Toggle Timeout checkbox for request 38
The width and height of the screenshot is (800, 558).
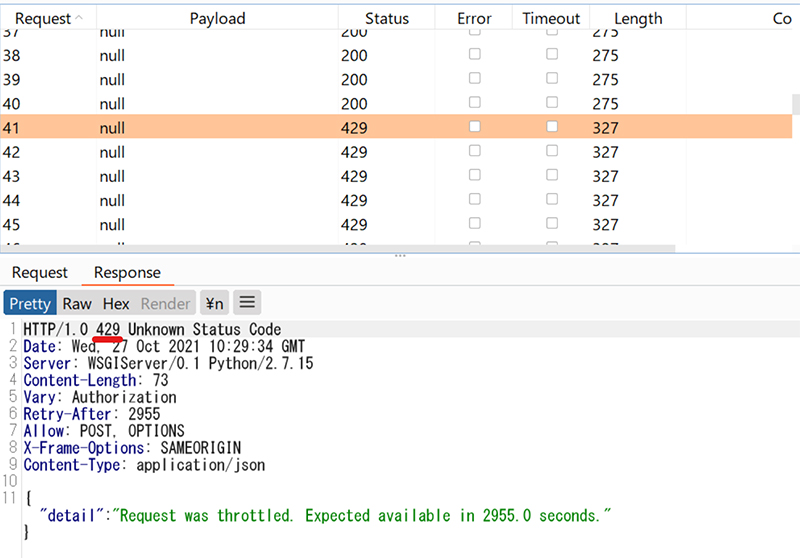pos(552,54)
